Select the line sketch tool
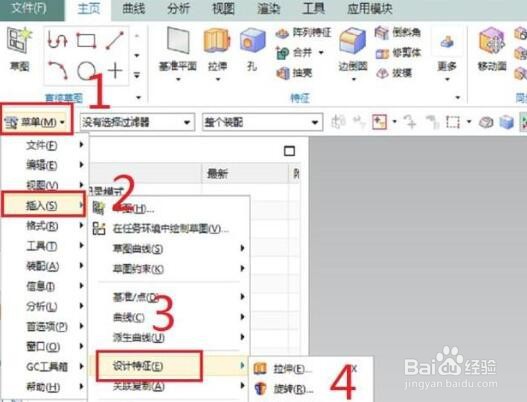The height and width of the screenshot is (402, 527). (115, 40)
